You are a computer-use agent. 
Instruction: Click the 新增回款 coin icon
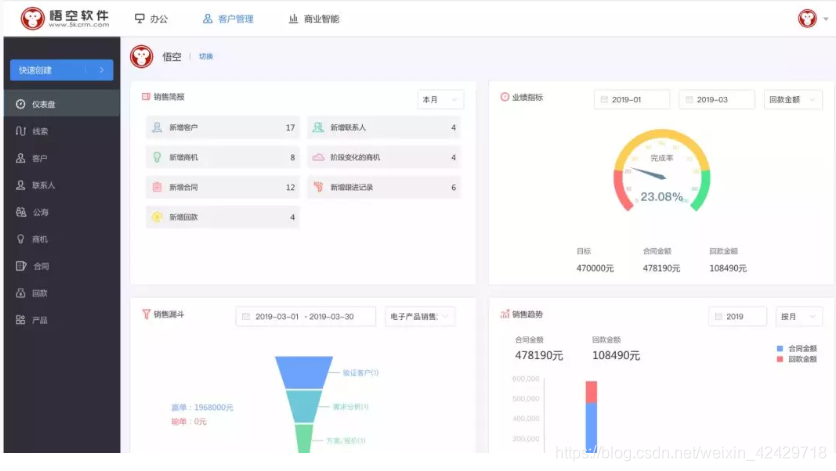(157, 217)
